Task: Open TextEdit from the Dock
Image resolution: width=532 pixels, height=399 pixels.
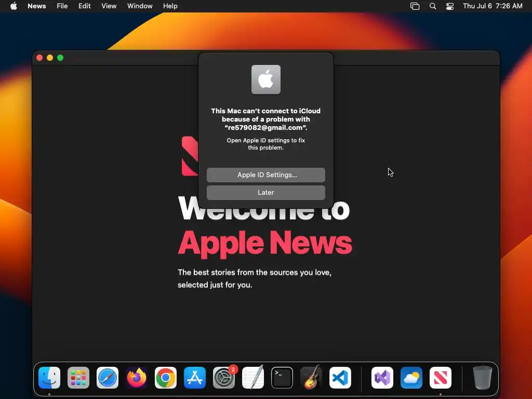Action: (x=253, y=378)
